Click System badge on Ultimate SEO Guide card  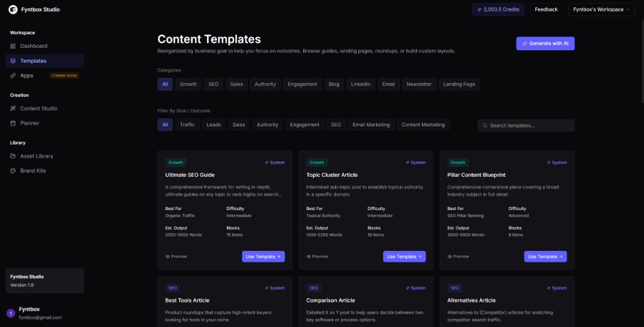click(x=275, y=163)
